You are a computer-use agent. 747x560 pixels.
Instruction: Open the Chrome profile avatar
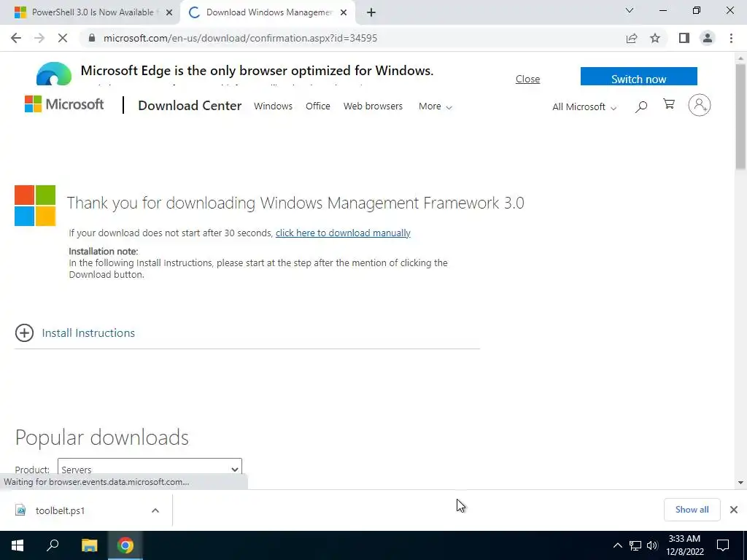tap(708, 38)
